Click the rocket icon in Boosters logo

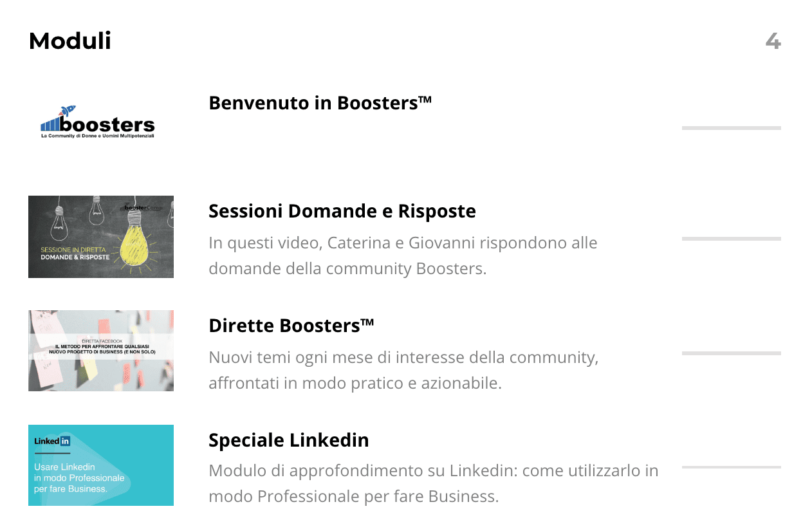coord(68,111)
